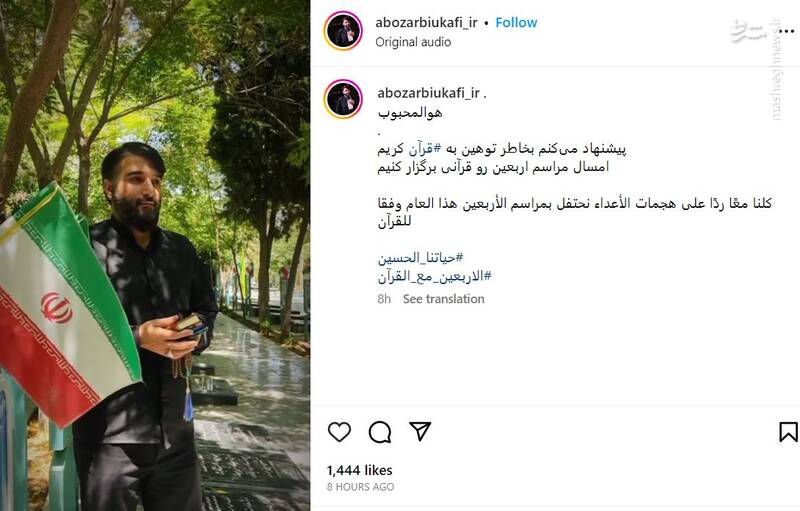The height and width of the screenshot is (511, 800).
Task: Click the post photo of man with flag
Action: (x=155, y=256)
